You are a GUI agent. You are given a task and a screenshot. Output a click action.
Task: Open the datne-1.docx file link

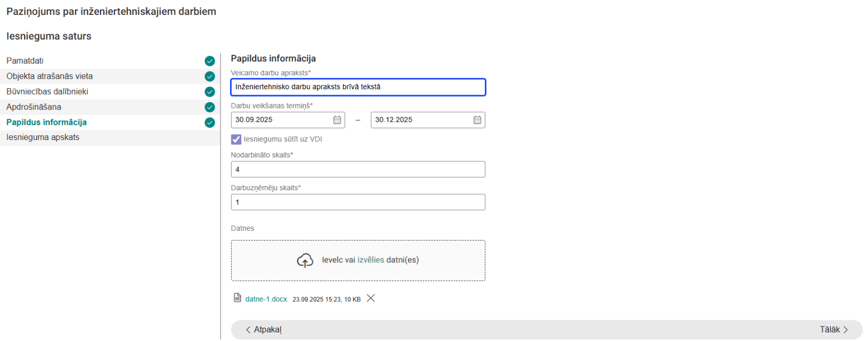[266, 299]
